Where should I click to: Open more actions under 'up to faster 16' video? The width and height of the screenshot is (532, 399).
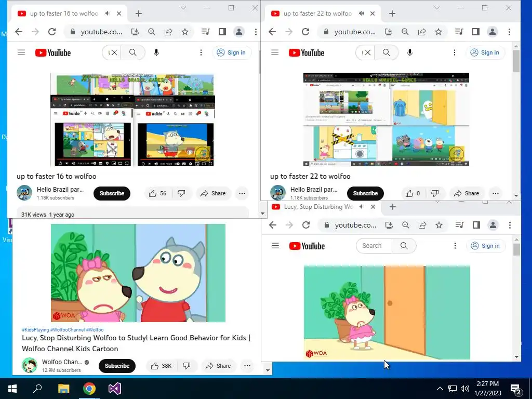(242, 193)
